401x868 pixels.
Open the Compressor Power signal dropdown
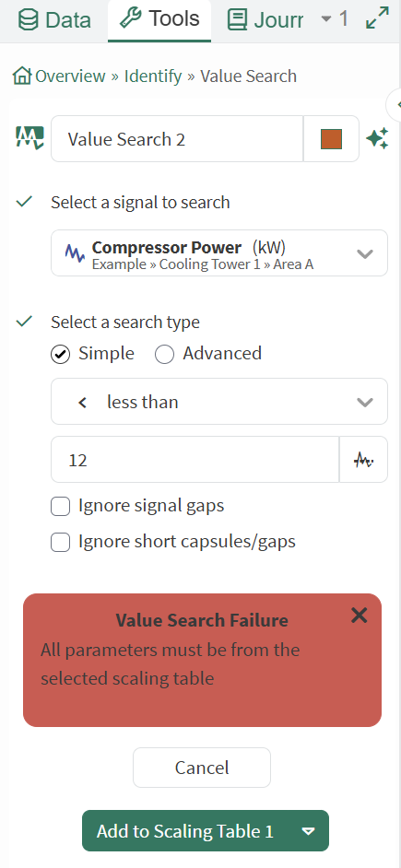219,253
